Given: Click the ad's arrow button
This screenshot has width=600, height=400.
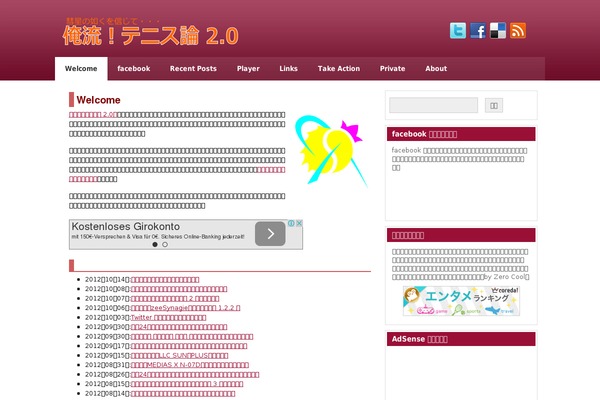Looking at the screenshot, I should (x=270, y=233).
